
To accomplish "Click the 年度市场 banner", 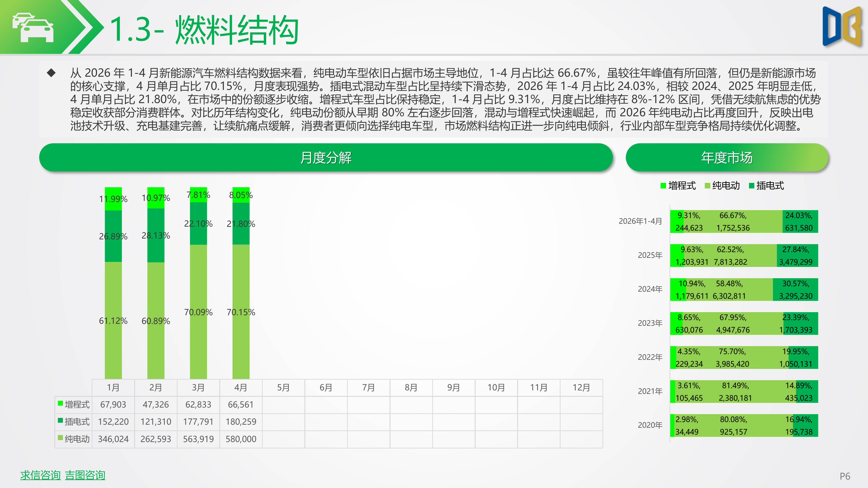I will 727,157.
